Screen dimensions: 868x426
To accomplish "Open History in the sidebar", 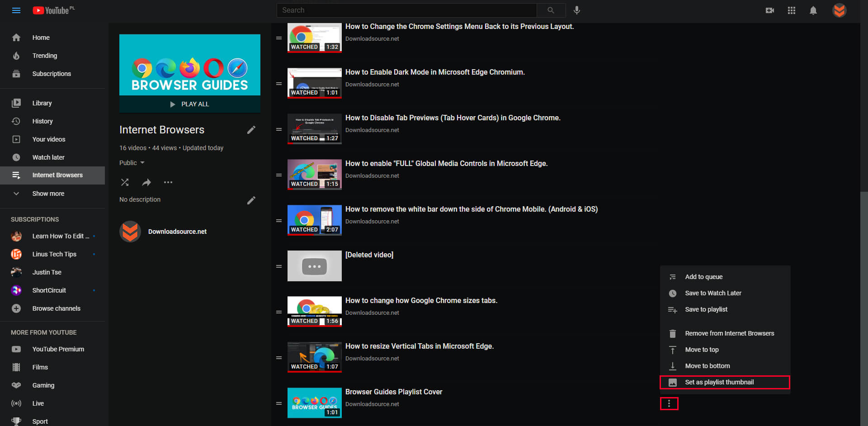I will pyautogui.click(x=52, y=121).
